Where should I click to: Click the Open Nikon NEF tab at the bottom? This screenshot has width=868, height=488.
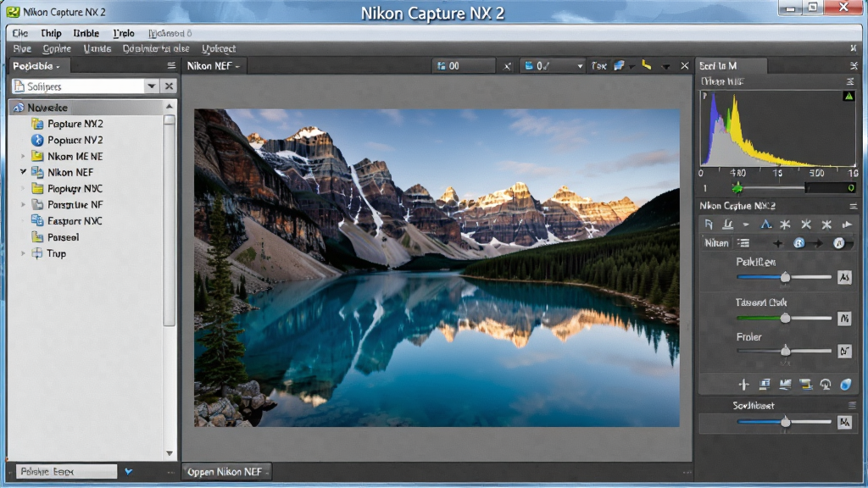226,472
